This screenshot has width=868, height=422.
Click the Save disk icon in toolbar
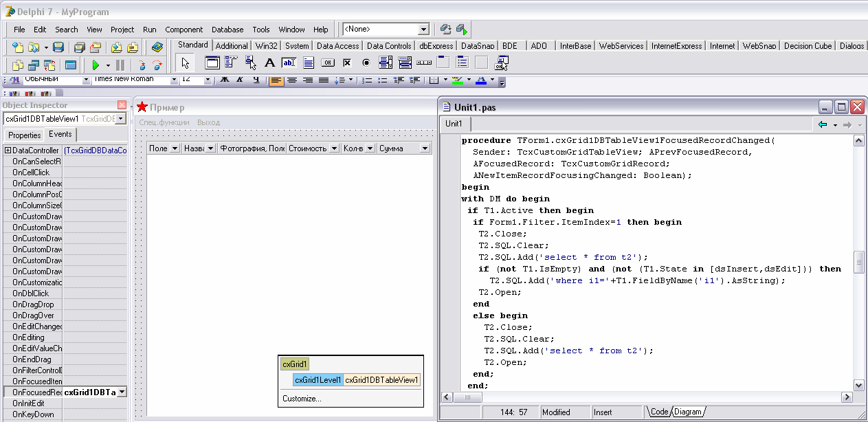[58, 47]
